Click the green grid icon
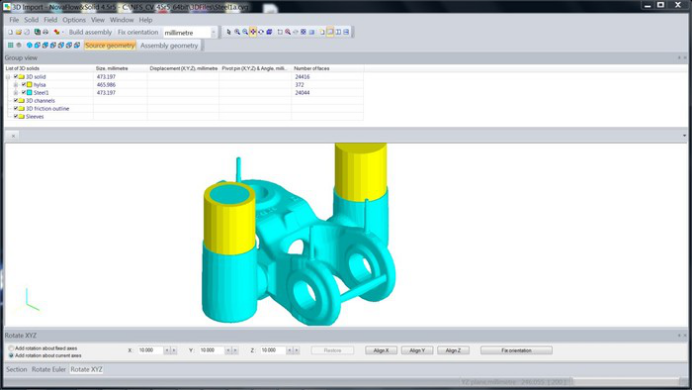Image resolution: width=693 pixels, height=390 pixels. point(11,45)
